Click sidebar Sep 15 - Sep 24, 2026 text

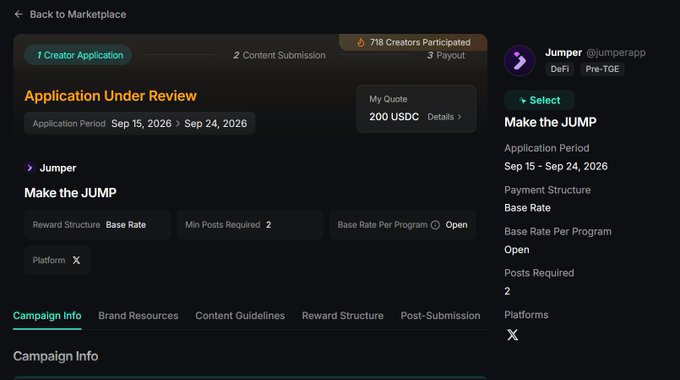click(556, 167)
